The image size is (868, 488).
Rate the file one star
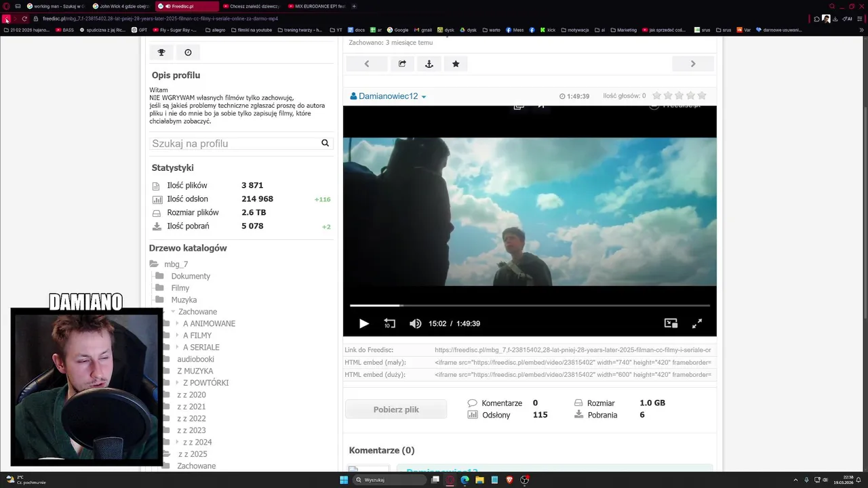tap(656, 96)
